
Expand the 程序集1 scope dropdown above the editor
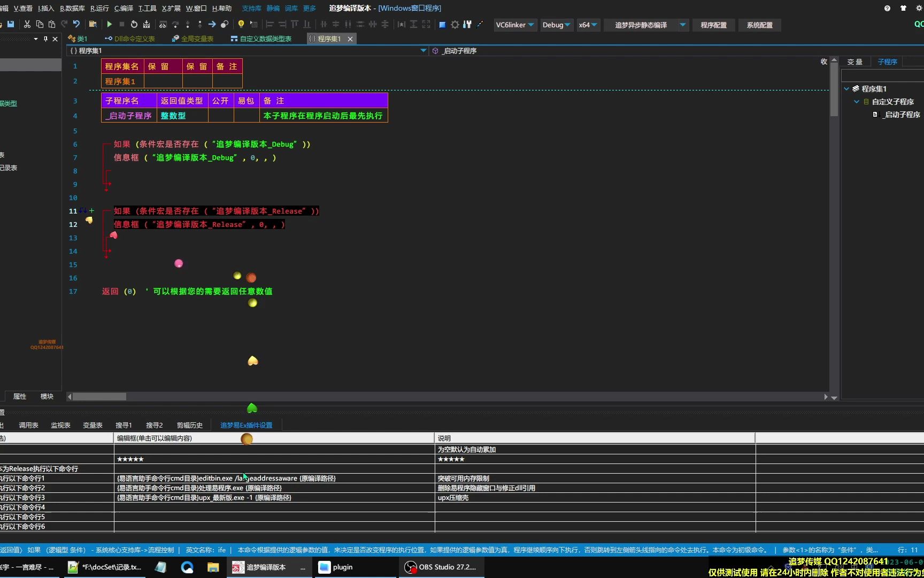[423, 51]
